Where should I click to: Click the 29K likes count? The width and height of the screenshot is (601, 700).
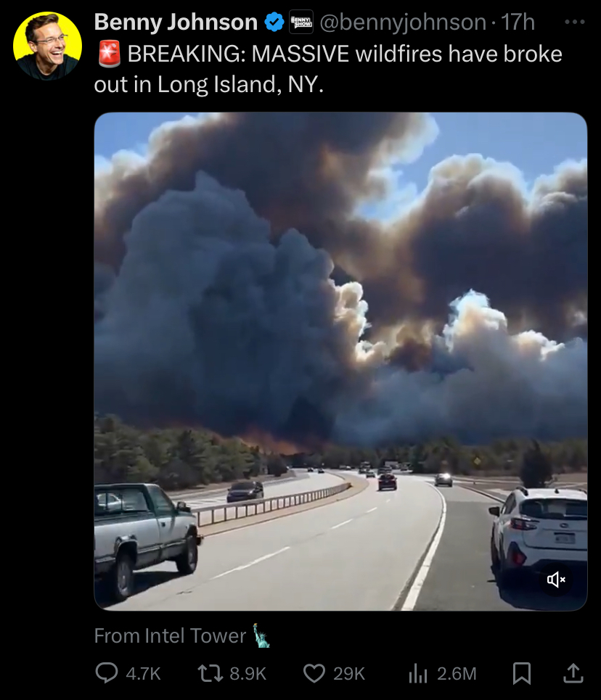(349, 674)
